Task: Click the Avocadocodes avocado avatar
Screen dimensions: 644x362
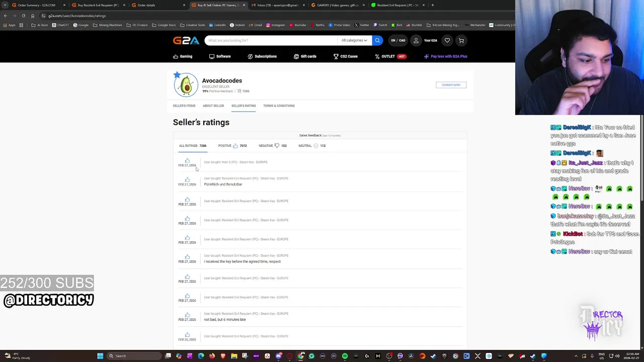Action: tap(186, 85)
